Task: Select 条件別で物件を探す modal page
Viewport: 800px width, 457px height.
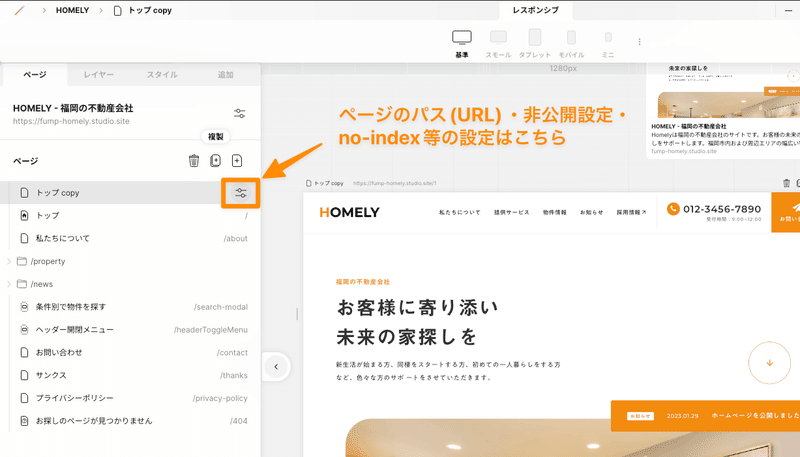Action: pyautogui.click(x=130, y=307)
